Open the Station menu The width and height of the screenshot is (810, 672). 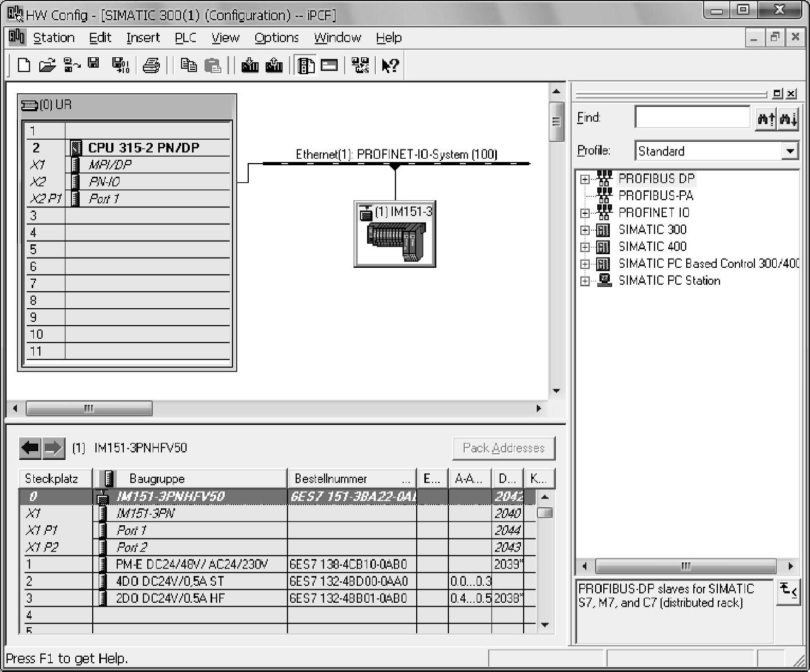(53, 38)
